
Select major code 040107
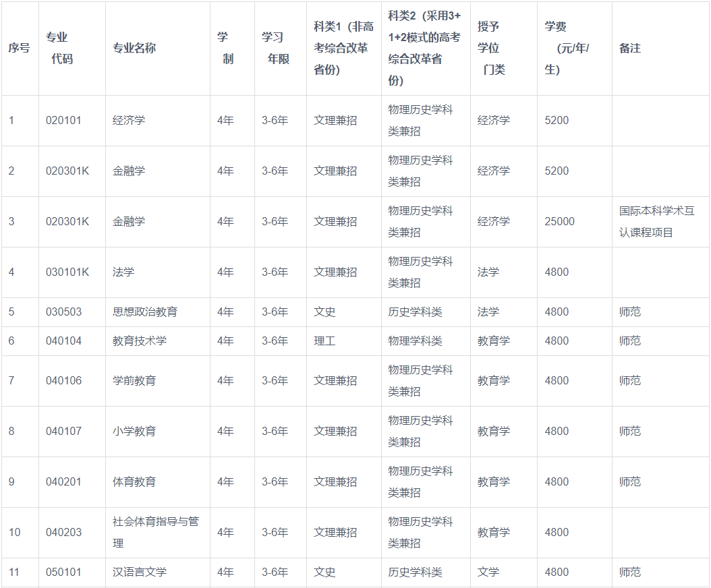coord(64,431)
